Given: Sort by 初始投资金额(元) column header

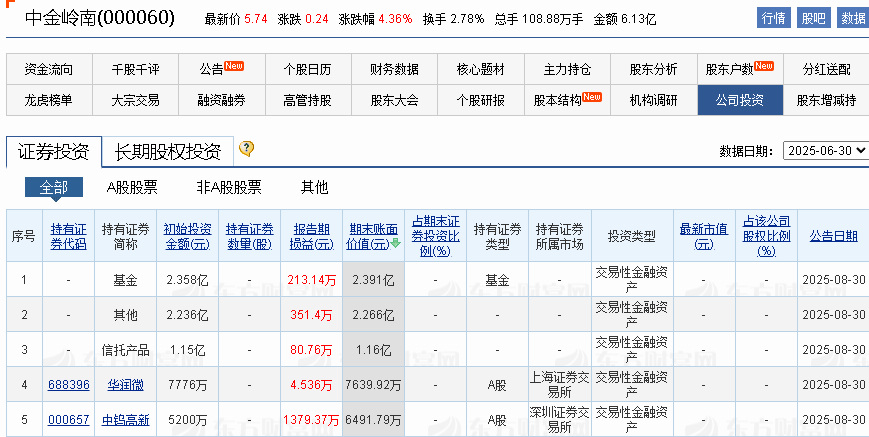Looking at the screenshot, I should point(187,237).
